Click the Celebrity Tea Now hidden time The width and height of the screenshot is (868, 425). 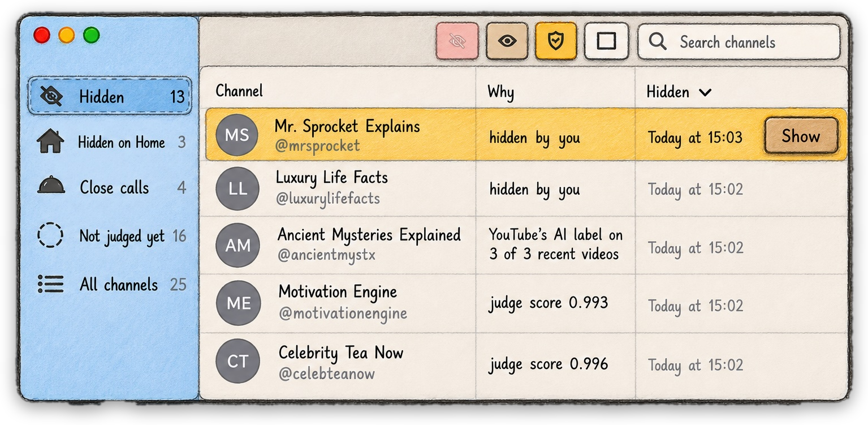pos(695,365)
